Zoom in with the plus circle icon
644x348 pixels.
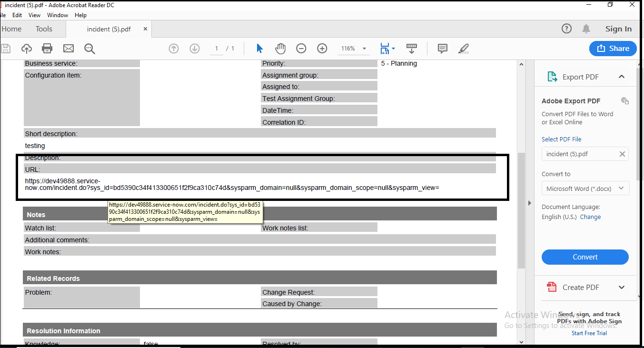322,49
